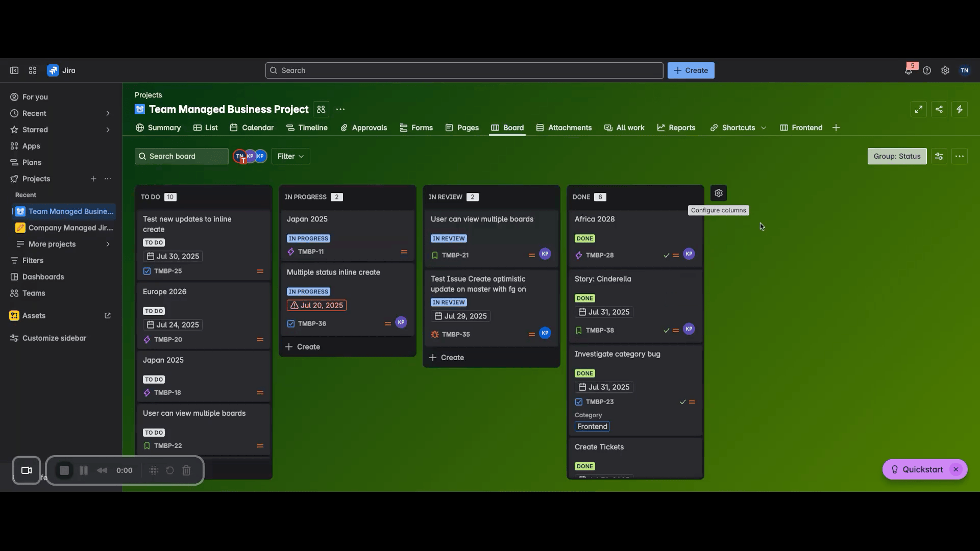Click the top Search field

[464, 70]
